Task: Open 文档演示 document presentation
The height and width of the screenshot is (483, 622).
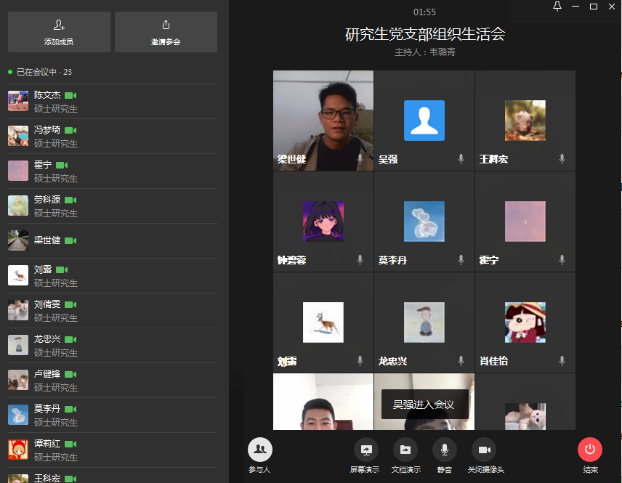Action: pyautogui.click(x=404, y=450)
